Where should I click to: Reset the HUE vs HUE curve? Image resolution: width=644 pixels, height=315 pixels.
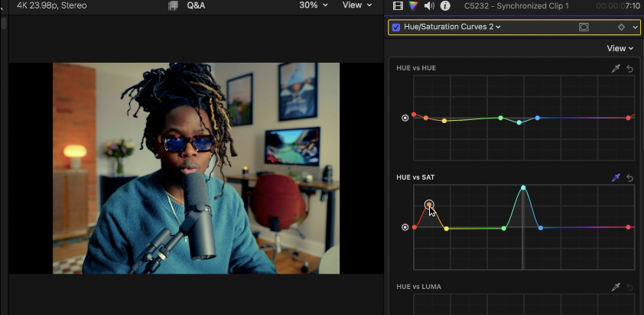tap(630, 69)
